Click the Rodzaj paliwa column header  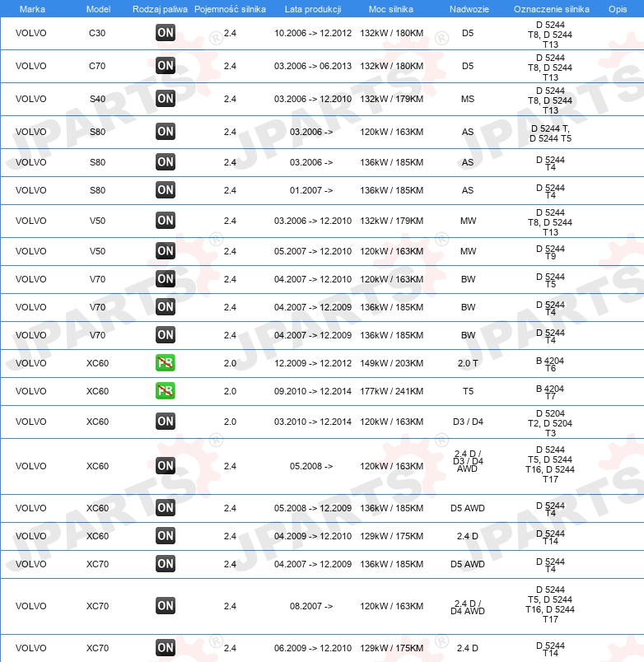click(160, 9)
